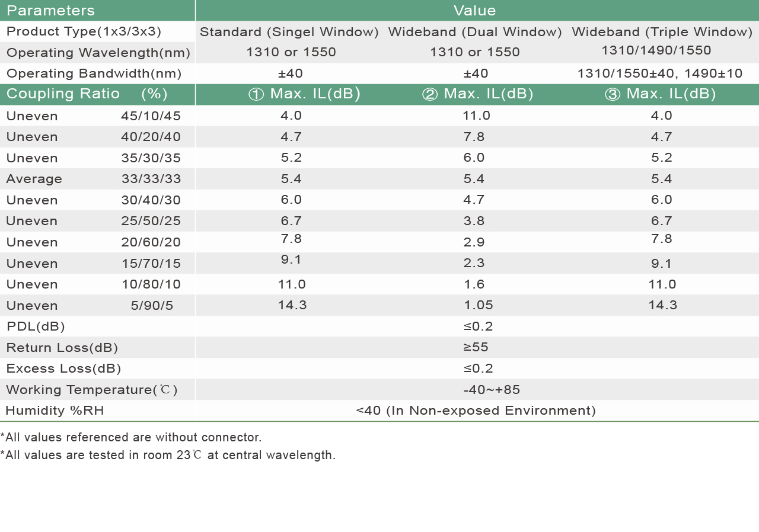Click the Return Loss(dB) label
The image size is (759, 532).
point(62,348)
